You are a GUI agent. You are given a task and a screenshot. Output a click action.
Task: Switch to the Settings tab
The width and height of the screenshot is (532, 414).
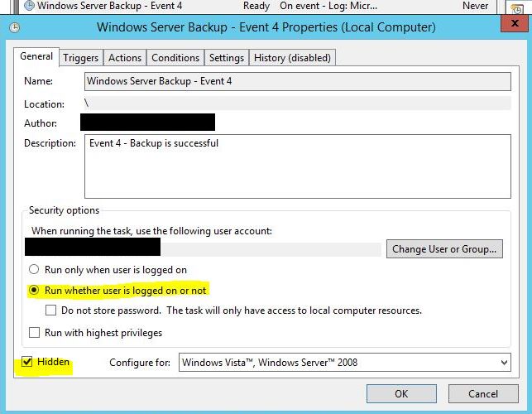(226, 58)
